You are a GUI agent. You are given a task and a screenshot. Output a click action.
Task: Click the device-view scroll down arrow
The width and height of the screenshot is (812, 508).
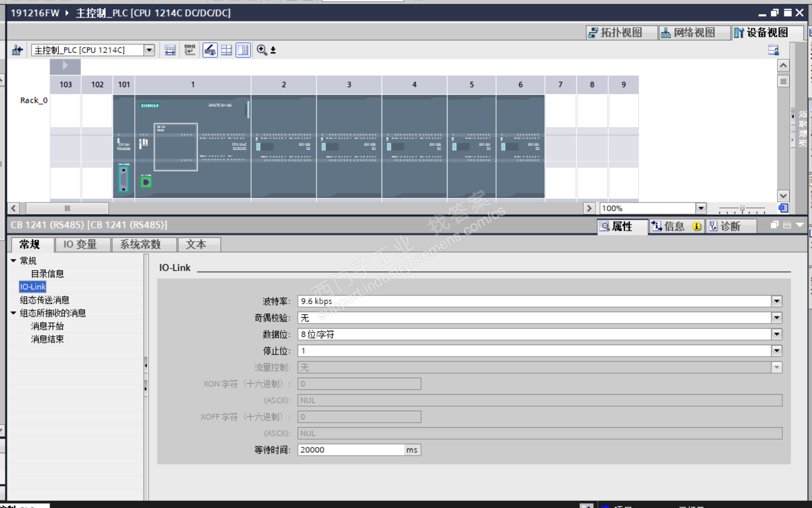coord(783,196)
